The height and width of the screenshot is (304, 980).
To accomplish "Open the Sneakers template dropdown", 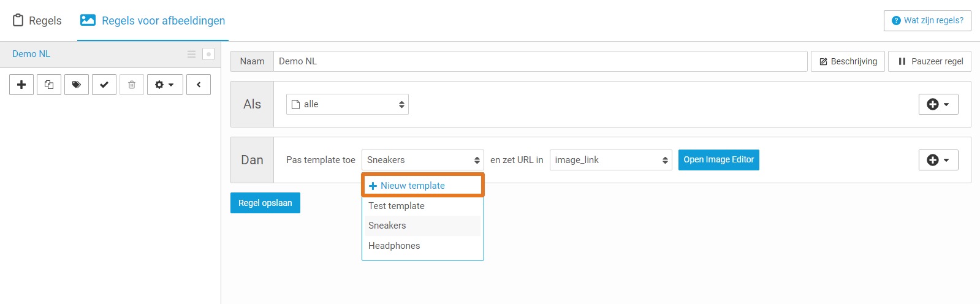I will [x=423, y=160].
